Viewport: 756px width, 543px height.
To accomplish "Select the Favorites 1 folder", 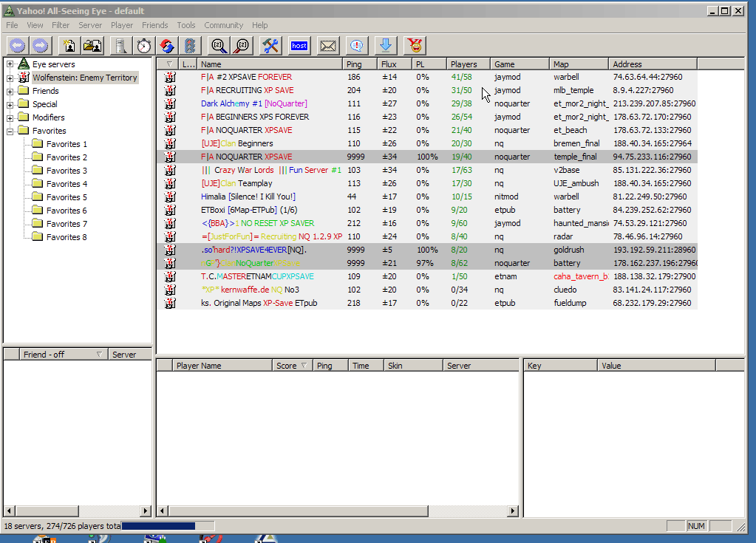I will coord(60,144).
